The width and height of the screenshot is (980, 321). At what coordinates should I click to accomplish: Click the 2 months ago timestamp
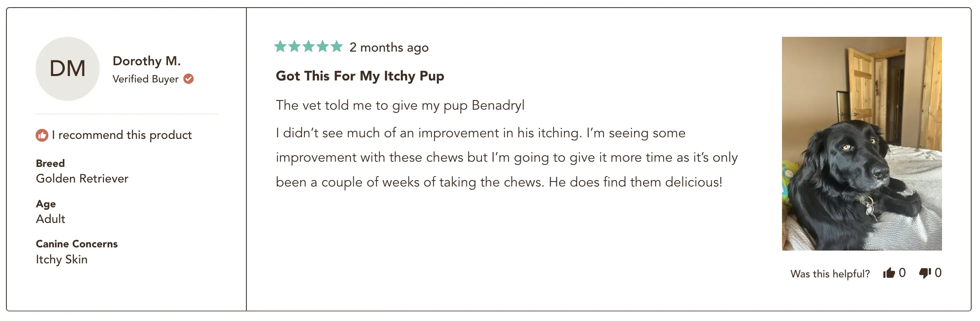[389, 48]
